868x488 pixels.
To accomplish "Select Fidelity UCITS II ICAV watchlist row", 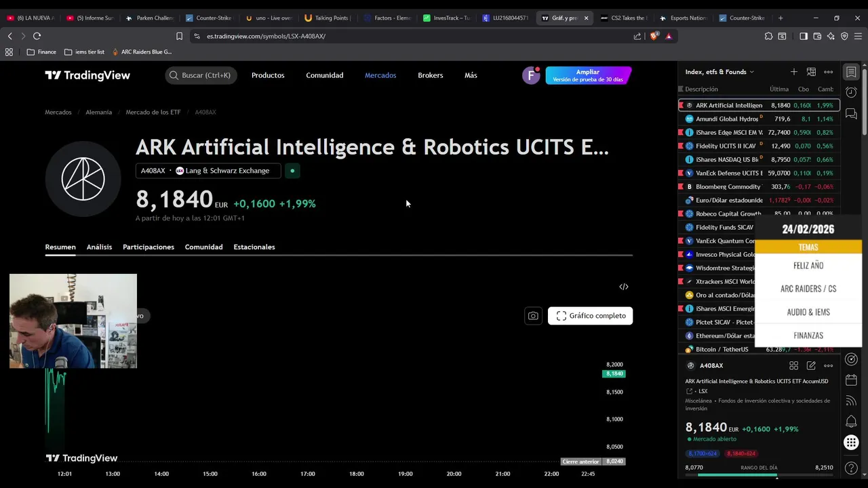I will pyautogui.click(x=759, y=146).
